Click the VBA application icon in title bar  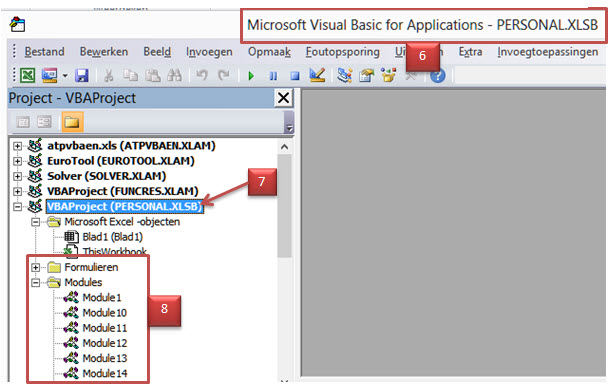(x=17, y=24)
